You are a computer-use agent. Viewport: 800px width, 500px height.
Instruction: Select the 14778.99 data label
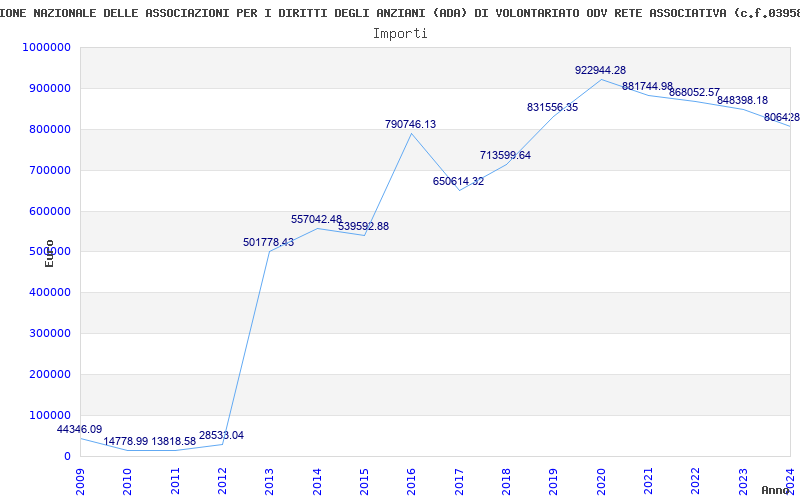(126, 441)
